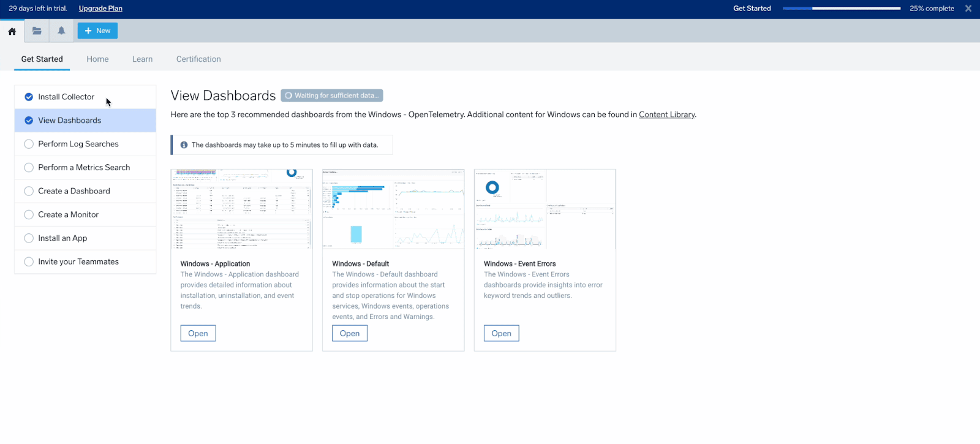Open the folder library icon

37,31
